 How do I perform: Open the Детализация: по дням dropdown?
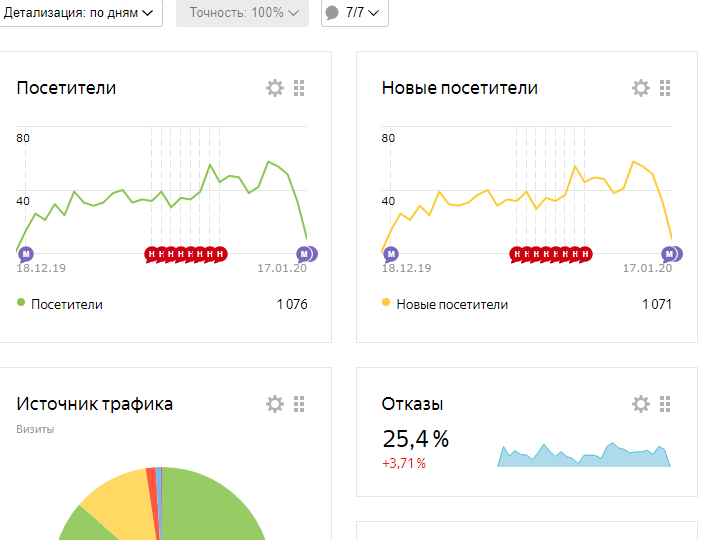click(80, 13)
